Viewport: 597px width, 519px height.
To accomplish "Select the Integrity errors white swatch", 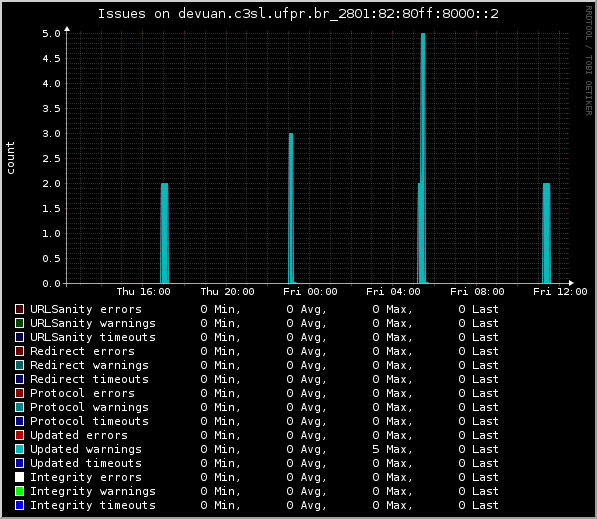I will pos(19,477).
